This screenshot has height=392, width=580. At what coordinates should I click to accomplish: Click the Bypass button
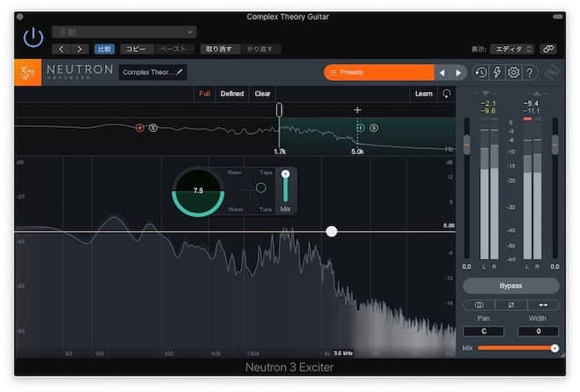pos(511,286)
